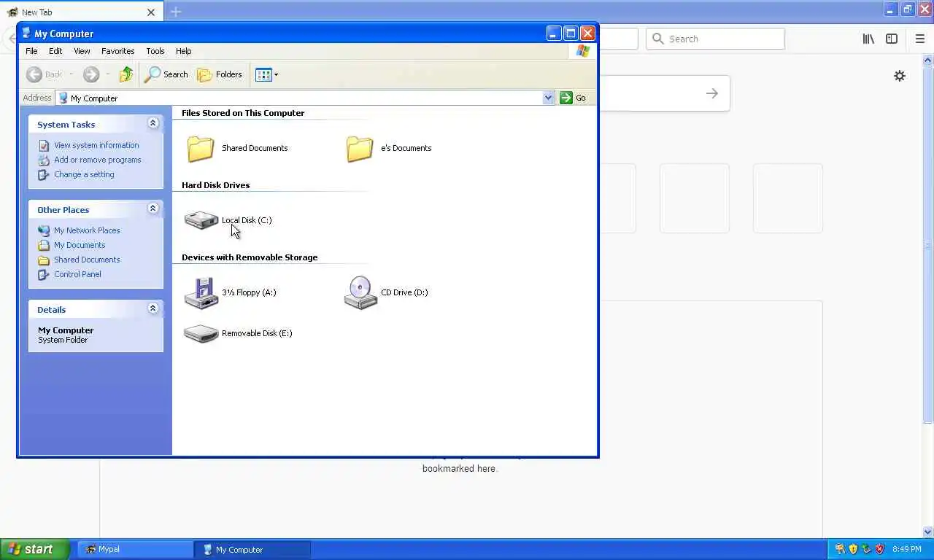Open a new browser tab with plus button
934x560 pixels.
click(176, 12)
